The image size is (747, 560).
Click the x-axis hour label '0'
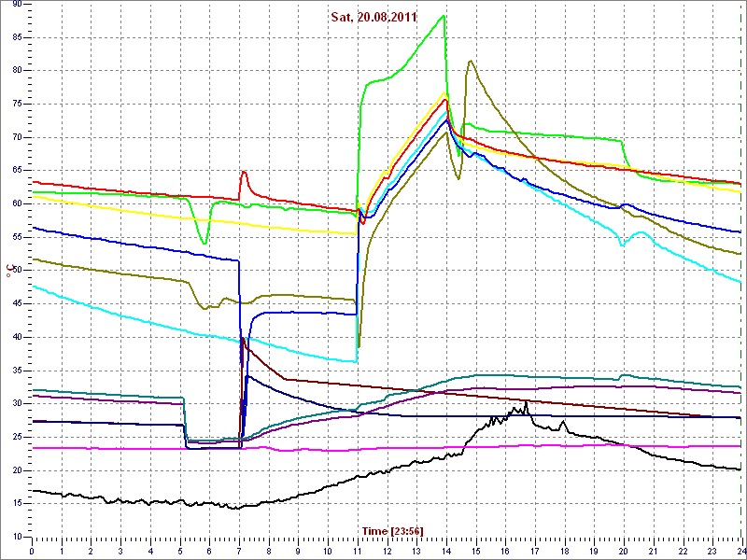click(32, 550)
